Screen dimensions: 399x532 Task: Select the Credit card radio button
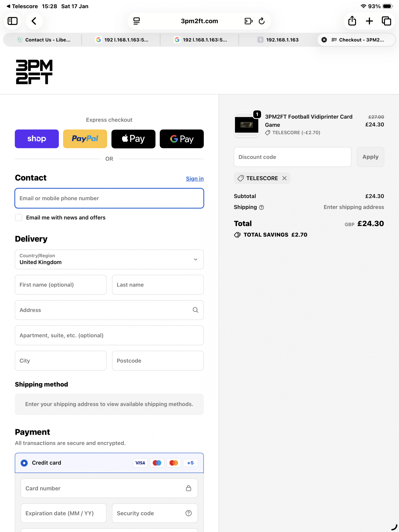point(24,463)
